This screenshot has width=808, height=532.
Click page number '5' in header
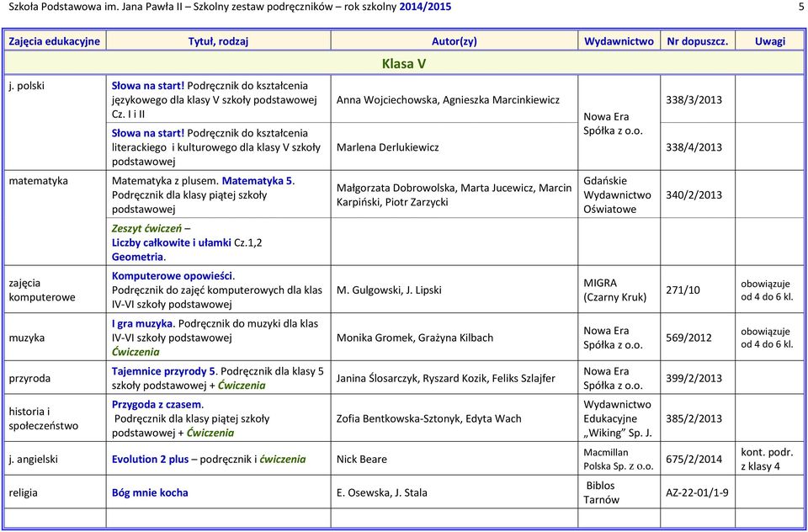800,7
